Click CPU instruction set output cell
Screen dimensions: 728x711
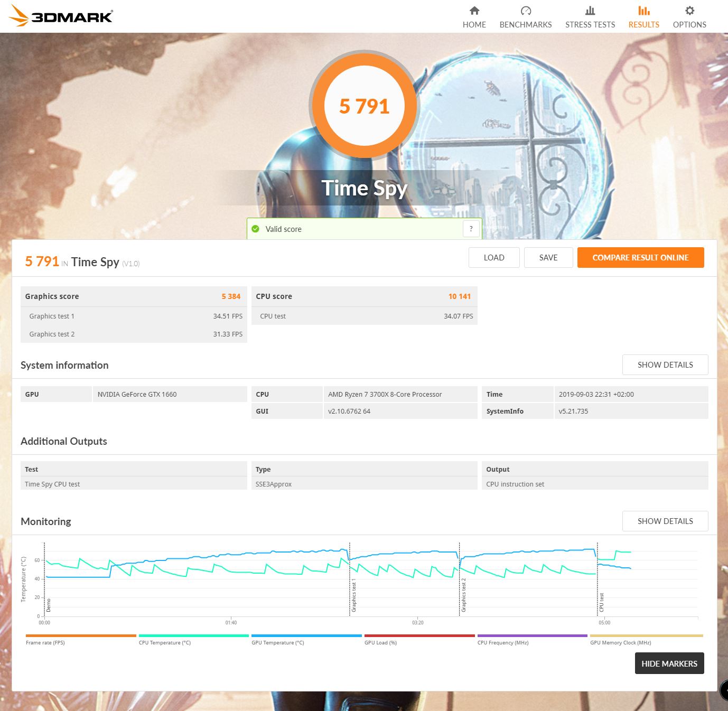pos(595,484)
